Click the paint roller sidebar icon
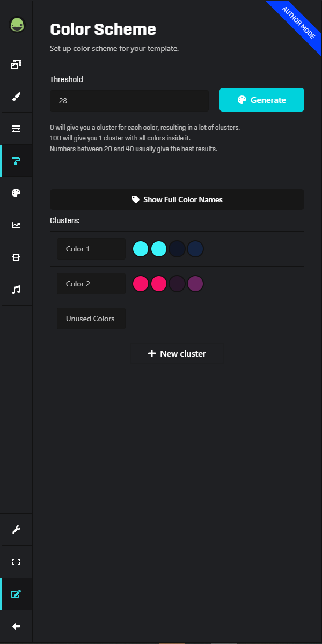The width and height of the screenshot is (322, 644). click(16, 161)
